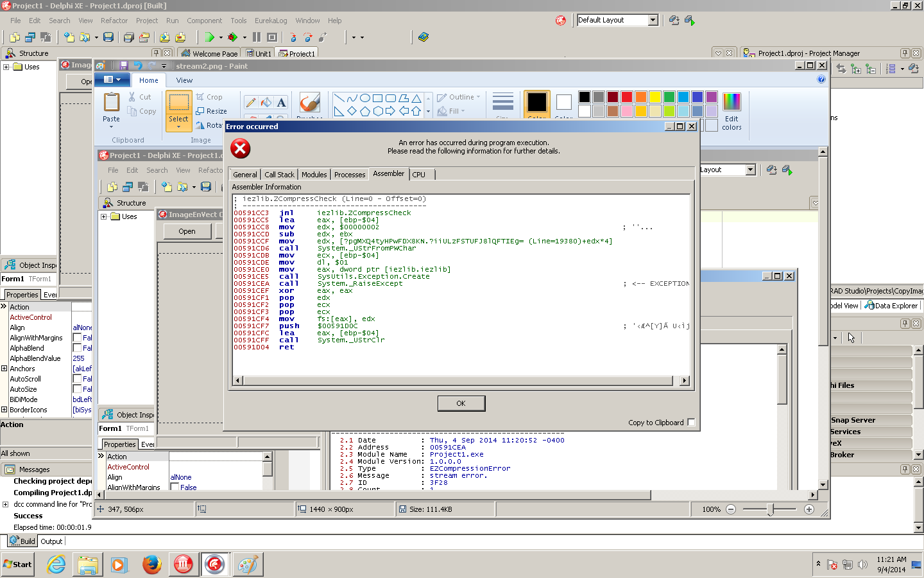The height and width of the screenshot is (578, 924).
Task: Toggle AutoScroll checkbox in Object Inspector
Action: (x=77, y=379)
